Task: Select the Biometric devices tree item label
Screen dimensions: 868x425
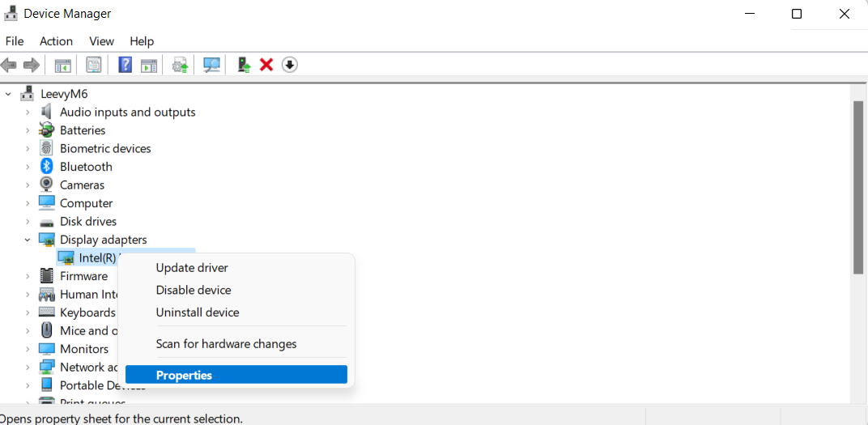Action: coord(105,148)
